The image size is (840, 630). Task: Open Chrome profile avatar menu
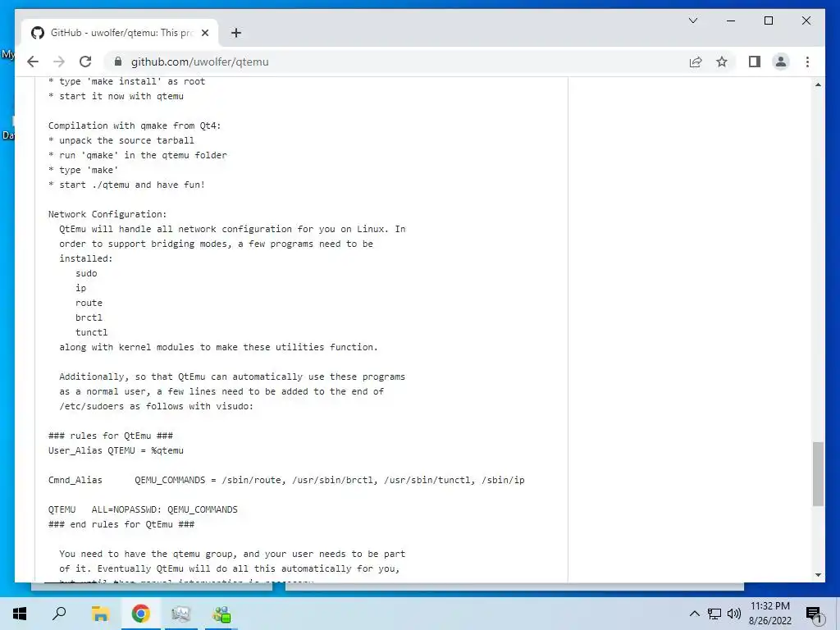pyautogui.click(x=781, y=62)
